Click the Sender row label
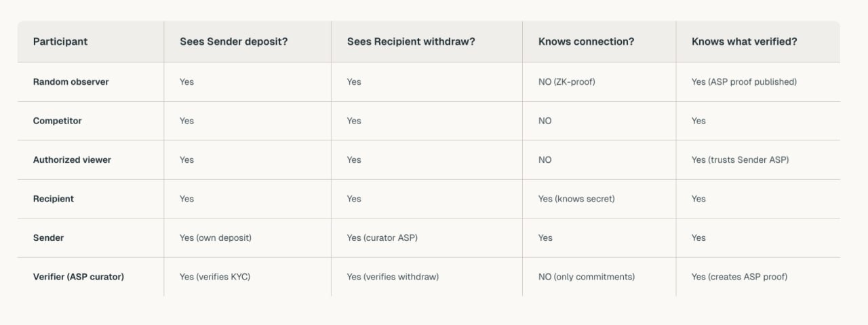The height and width of the screenshot is (325, 868). point(48,237)
